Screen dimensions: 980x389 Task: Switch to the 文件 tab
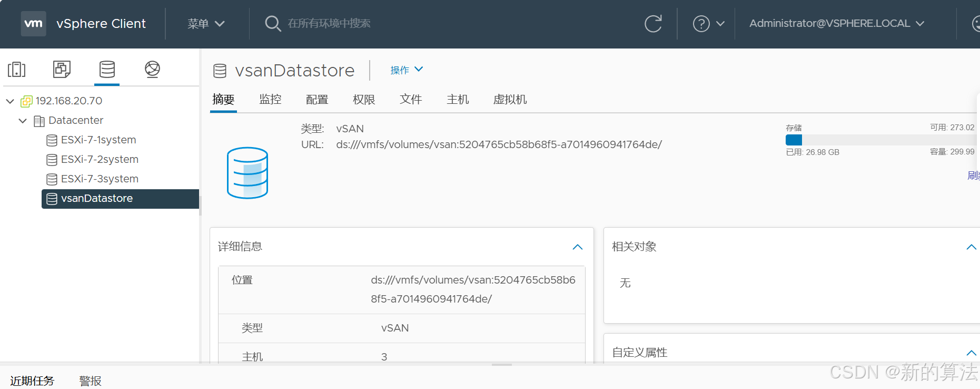pos(411,99)
